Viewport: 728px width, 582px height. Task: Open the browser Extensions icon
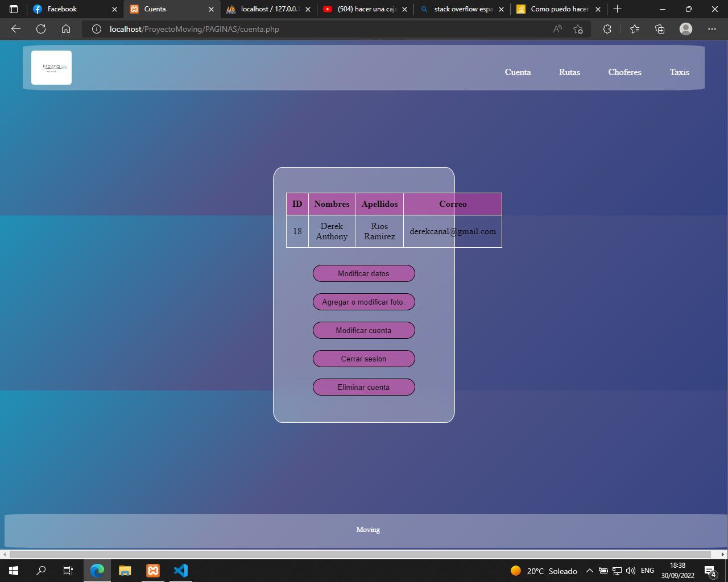click(x=607, y=29)
